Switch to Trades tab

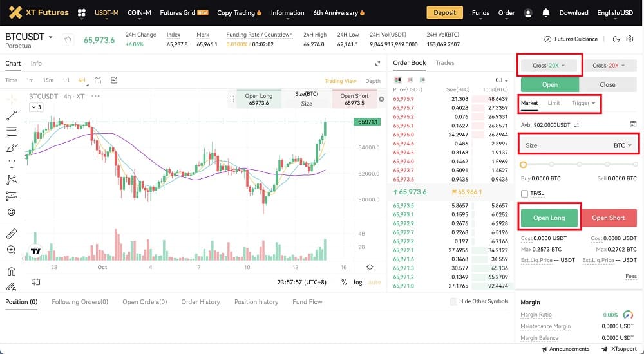pyautogui.click(x=445, y=63)
